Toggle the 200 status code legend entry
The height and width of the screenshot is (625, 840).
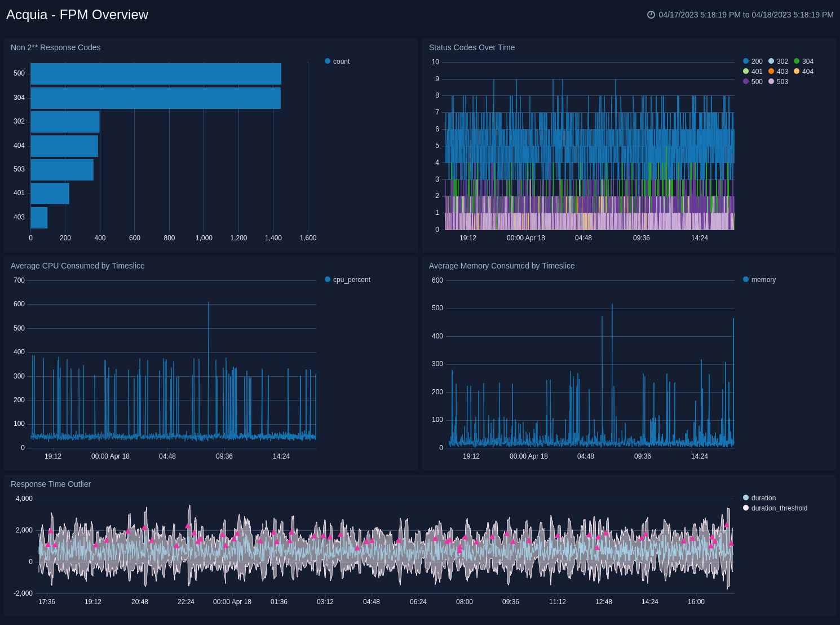click(753, 61)
